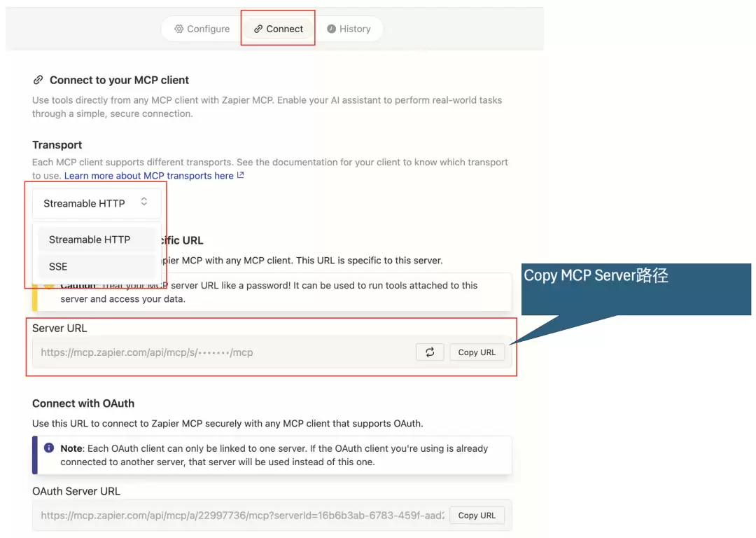Click the link icon on Connect tab
Viewport: 756px width, 538px height.
(x=258, y=29)
